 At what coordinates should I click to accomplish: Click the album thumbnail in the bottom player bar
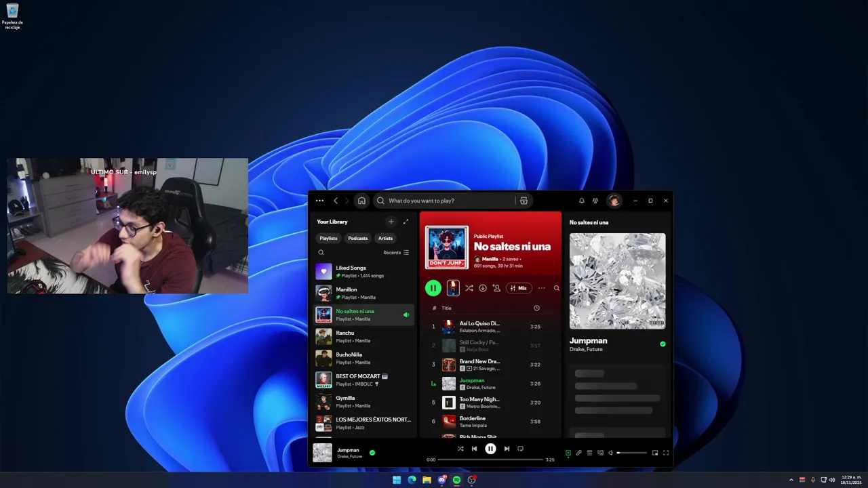coord(322,453)
